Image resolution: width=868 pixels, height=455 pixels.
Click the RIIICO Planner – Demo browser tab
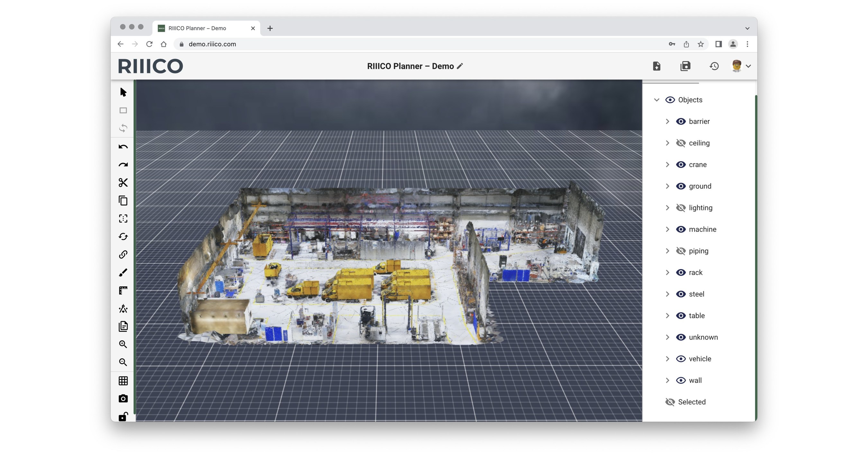202,28
